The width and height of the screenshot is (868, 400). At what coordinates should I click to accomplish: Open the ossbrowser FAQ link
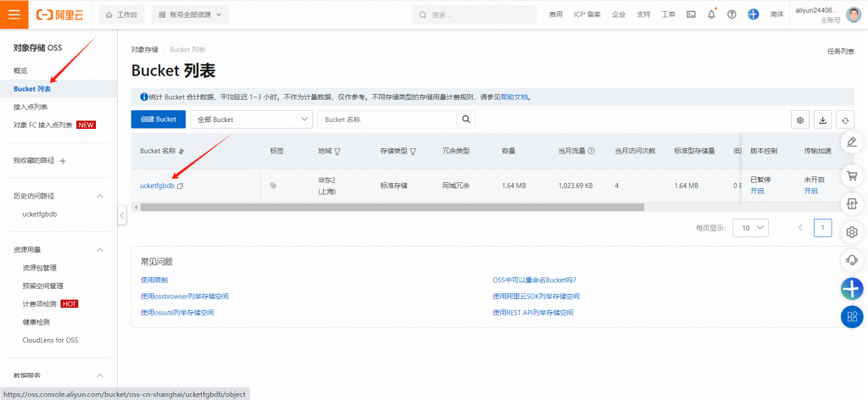(185, 297)
